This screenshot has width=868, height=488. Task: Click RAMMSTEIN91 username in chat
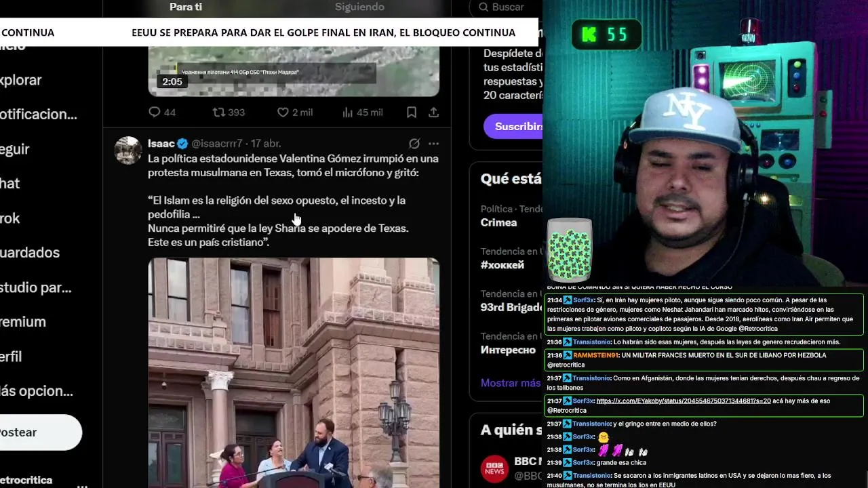point(595,355)
